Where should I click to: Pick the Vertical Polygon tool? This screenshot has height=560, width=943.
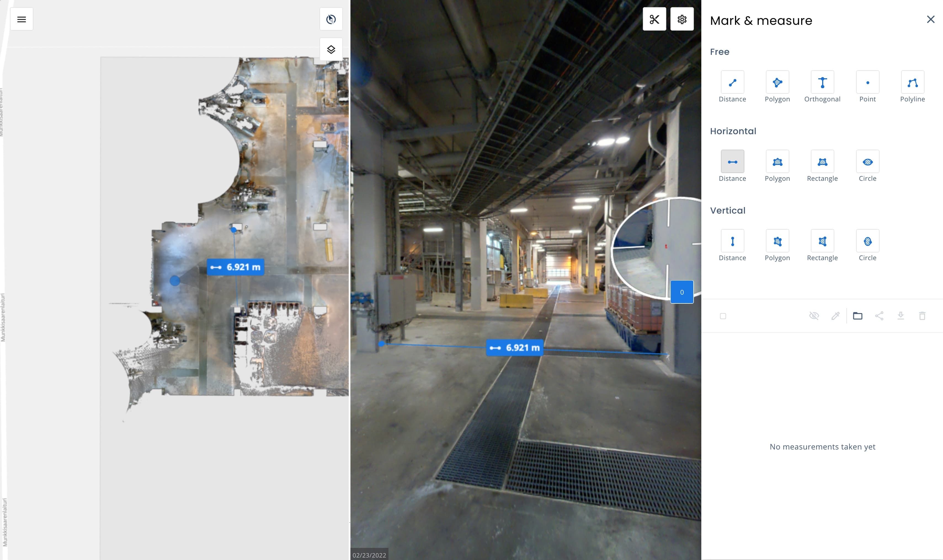[x=777, y=241]
